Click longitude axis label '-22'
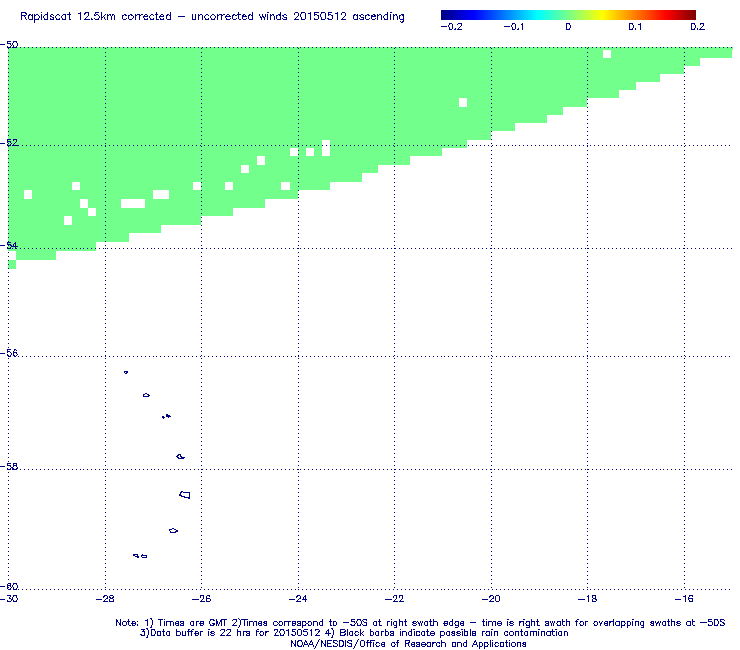 coord(395,599)
